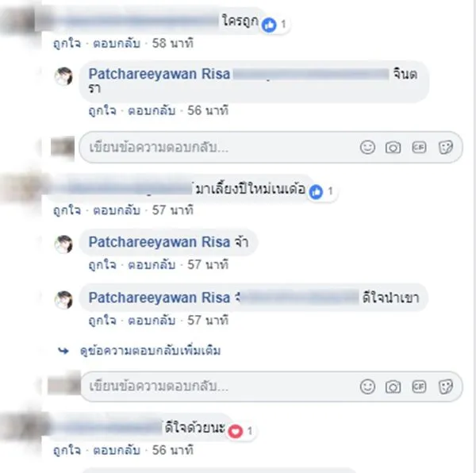The width and height of the screenshot is (476, 473).
Task: Open sticker picker in second reply box
Action: [x=446, y=386]
